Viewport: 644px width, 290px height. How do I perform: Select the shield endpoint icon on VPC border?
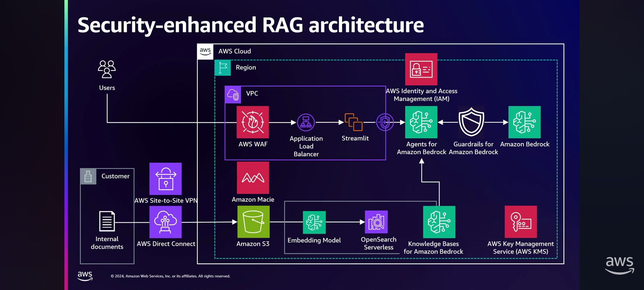tap(385, 122)
